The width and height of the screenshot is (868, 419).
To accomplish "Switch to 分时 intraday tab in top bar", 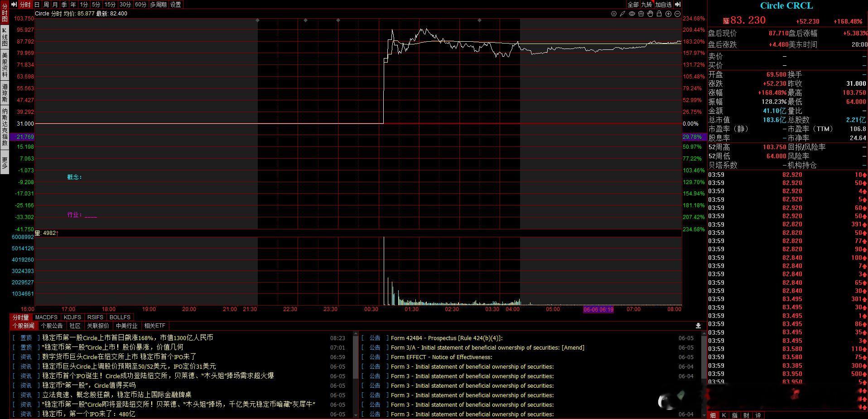I will [x=25, y=5].
